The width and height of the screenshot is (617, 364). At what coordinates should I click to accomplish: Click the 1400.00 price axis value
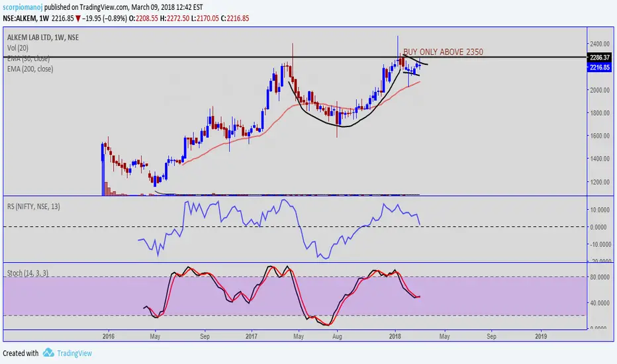click(599, 159)
